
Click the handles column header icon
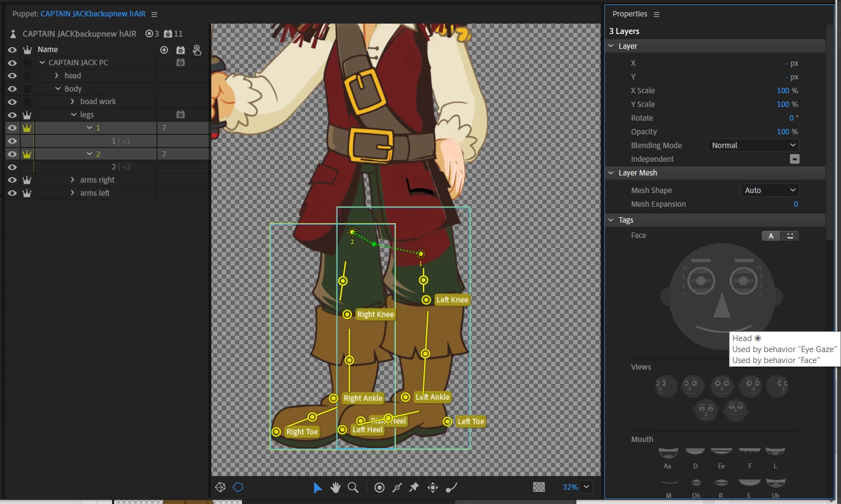tap(164, 50)
